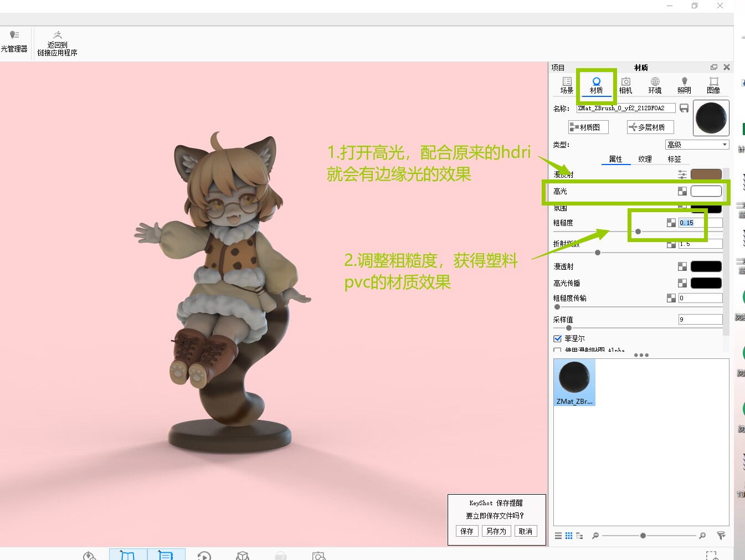Open the white 高光 color swatch

coord(706,191)
